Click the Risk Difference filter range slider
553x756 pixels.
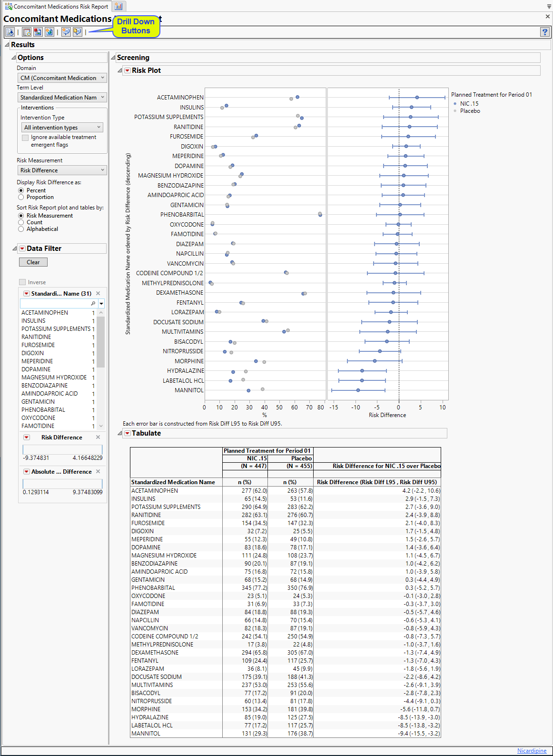(x=62, y=449)
